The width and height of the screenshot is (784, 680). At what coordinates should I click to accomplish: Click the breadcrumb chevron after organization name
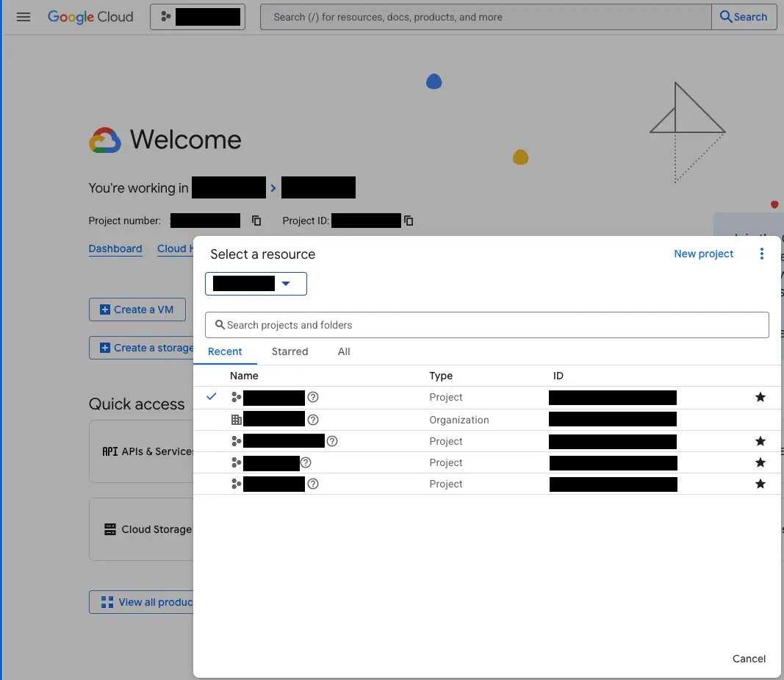[273, 188]
